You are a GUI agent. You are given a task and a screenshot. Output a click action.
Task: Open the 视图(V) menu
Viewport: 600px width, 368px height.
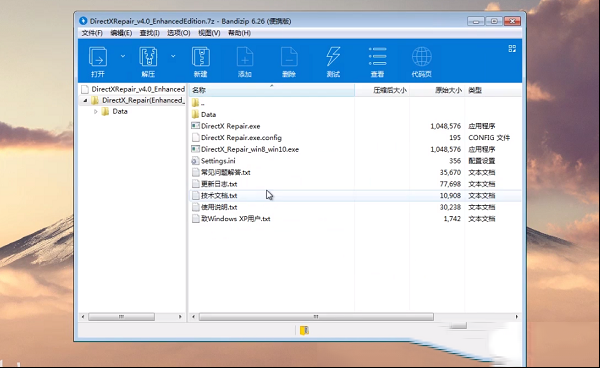(209, 33)
